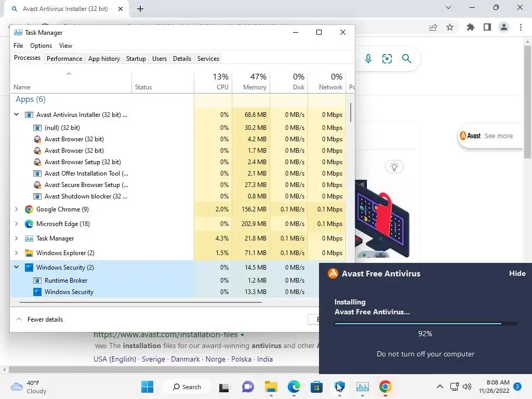
Task: Click the voice search microphone icon
Action: click(x=368, y=59)
